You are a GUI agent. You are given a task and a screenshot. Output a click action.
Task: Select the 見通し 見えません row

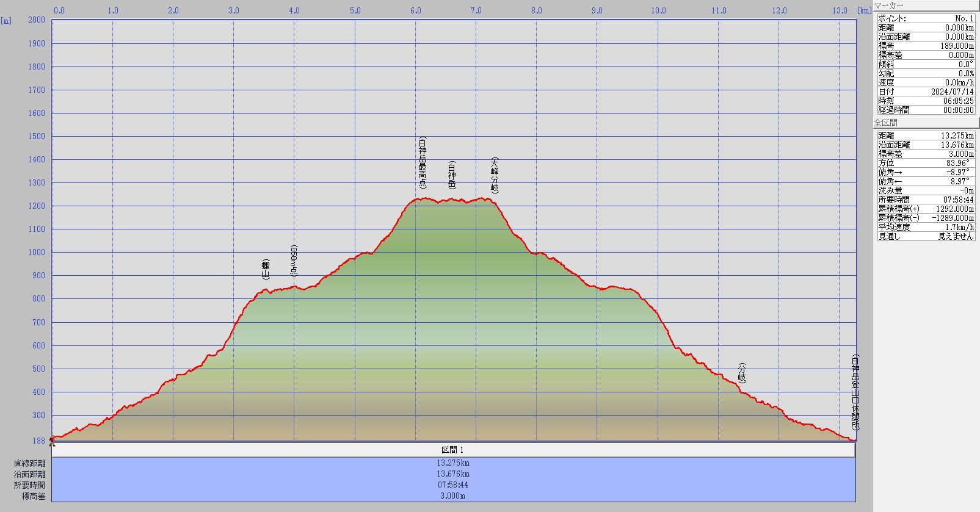point(926,236)
